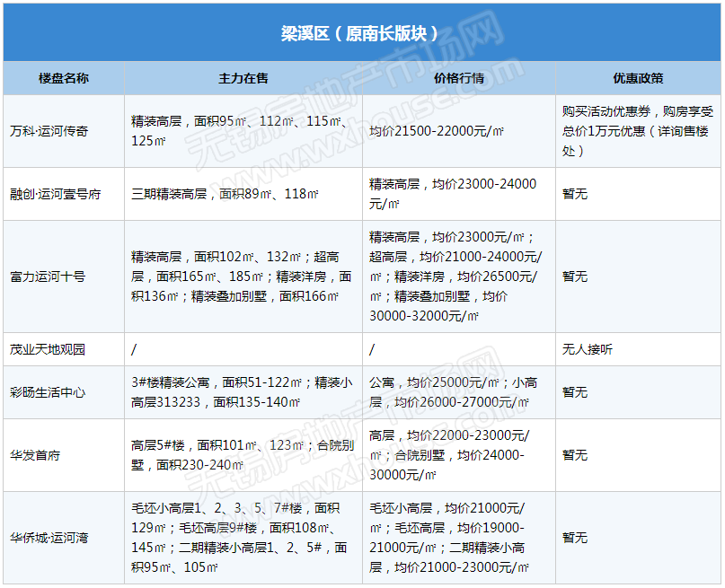Viewport: 725px width, 588px height.
Task: Select the 华侨城·运河湾 property name cell
Action: click(49, 538)
